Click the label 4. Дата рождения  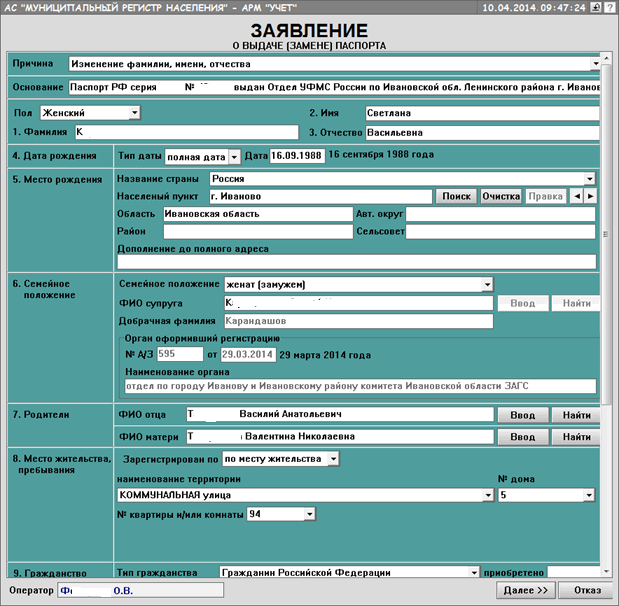(54, 156)
